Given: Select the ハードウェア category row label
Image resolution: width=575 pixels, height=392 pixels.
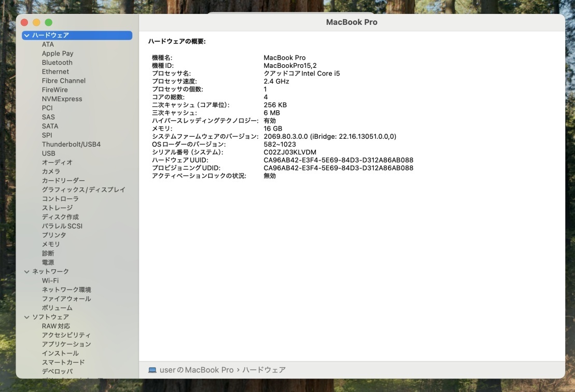Looking at the screenshot, I should (x=51, y=36).
